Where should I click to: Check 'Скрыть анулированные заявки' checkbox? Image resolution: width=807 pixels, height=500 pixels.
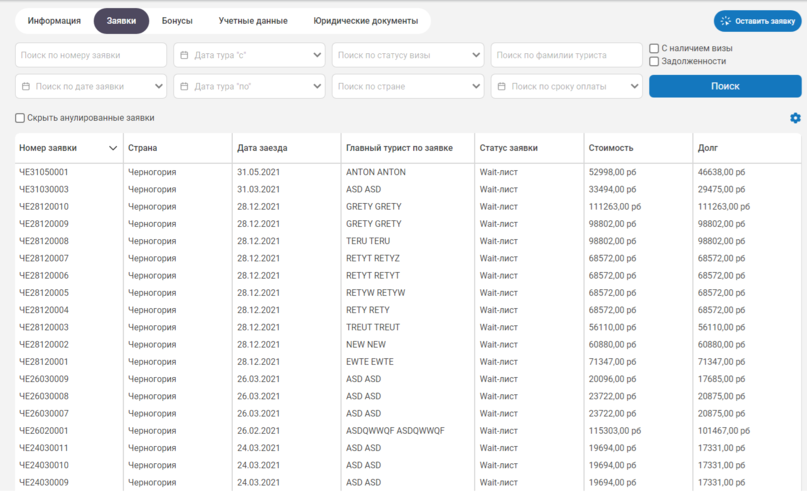point(20,118)
